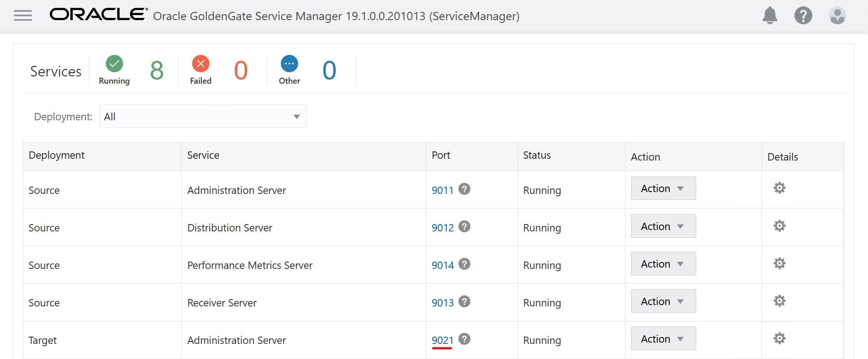The image size is (868, 359).
Task: Open port 9021 link for Target deployment
Action: point(442,340)
